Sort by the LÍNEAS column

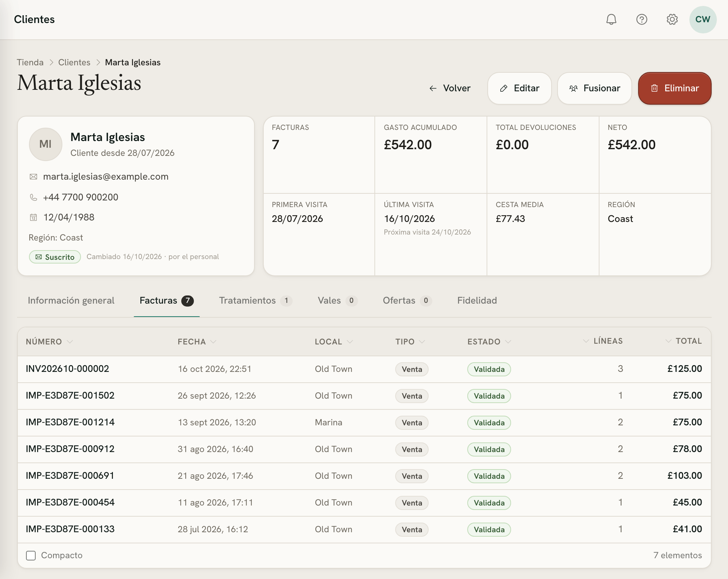(602, 341)
